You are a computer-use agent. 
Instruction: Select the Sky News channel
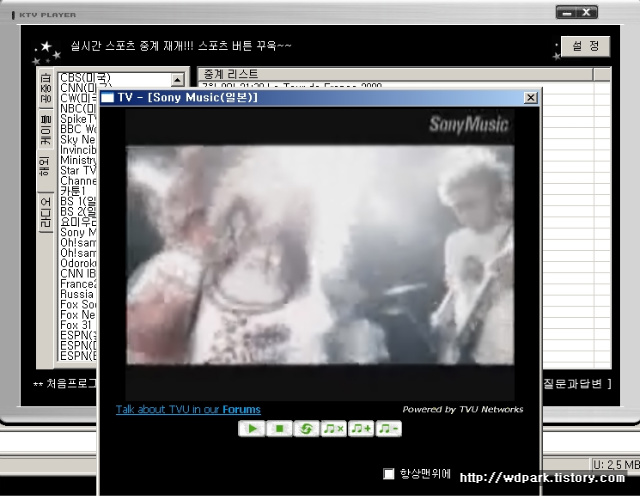(78, 140)
